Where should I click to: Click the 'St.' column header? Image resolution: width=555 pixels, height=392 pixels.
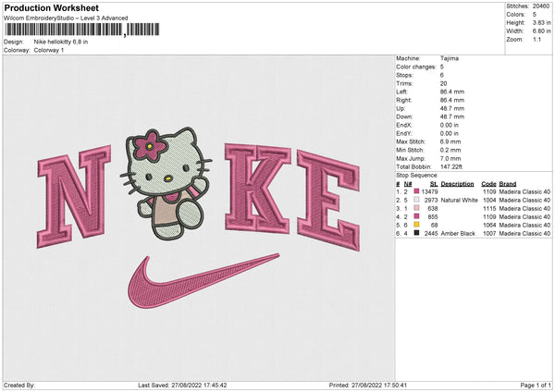(x=434, y=184)
